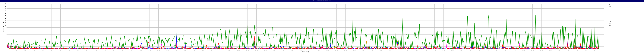The height and width of the screenshot is (54, 644).
Task: Select the 'sdc' legend entry
Action: pyautogui.click(x=610, y=9)
